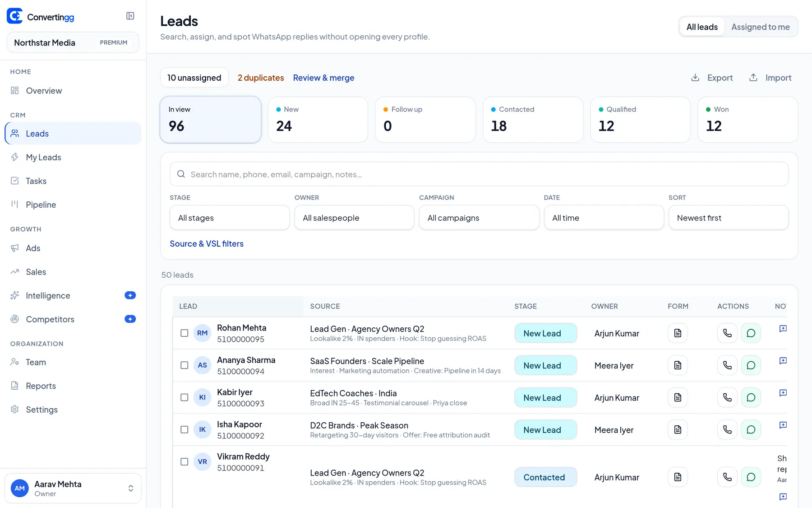Image resolution: width=812 pixels, height=508 pixels.
Task: Check the Isha Kapoor lead checkbox
Action: (x=184, y=429)
